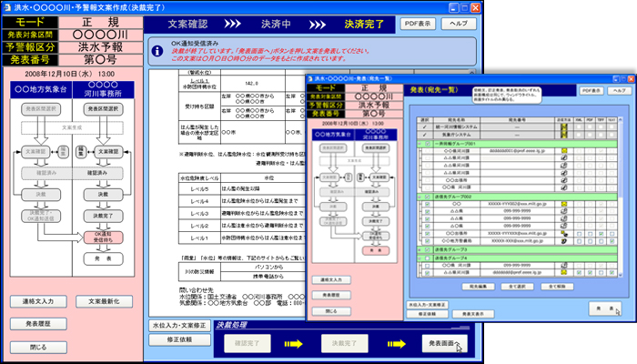
Task: Open PDF表示 in 予警報文案作成 window
Action: coord(418,24)
